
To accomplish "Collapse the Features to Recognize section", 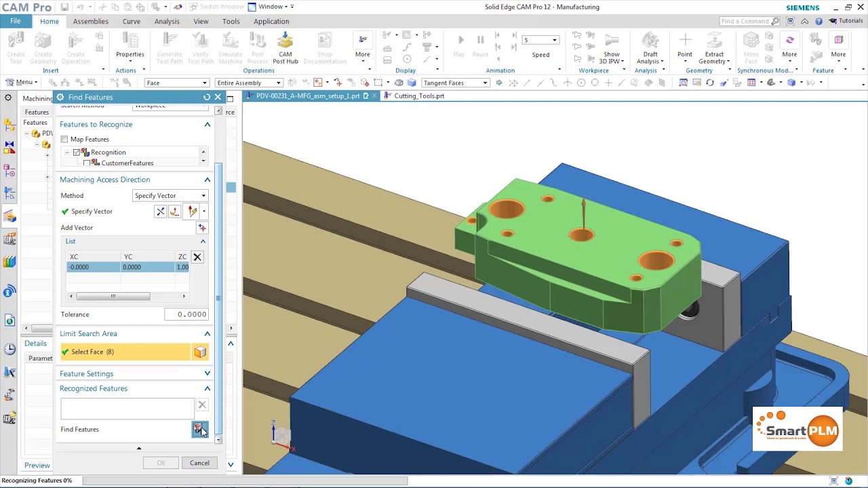I will (x=208, y=125).
